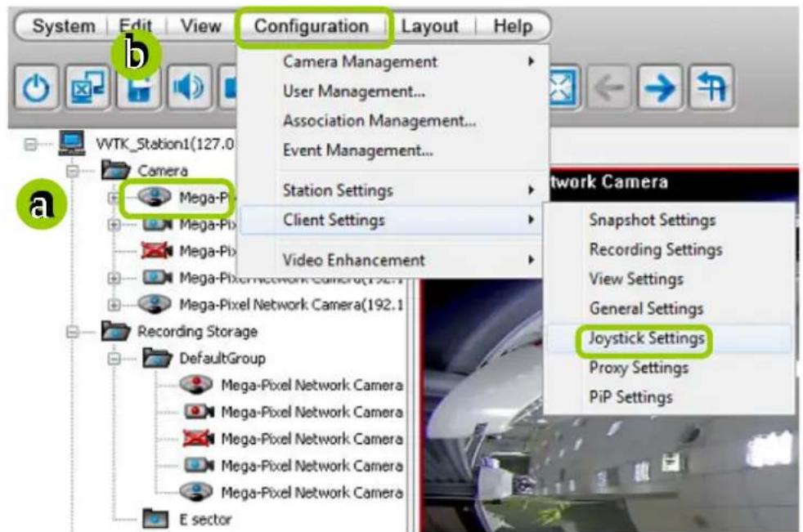Toggle the speaker volume toolbar icon
Viewport: 803px width, 532px height.
[x=189, y=87]
